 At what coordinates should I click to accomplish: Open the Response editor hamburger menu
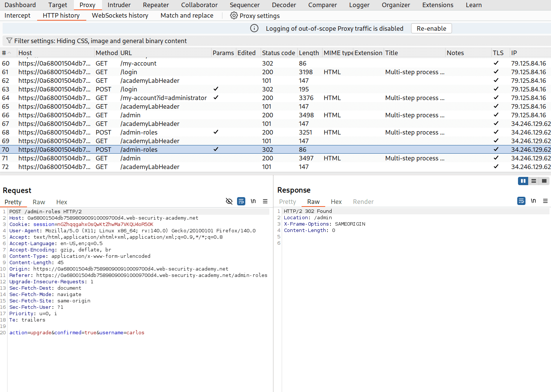pyautogui.click(x=545, y=200)
